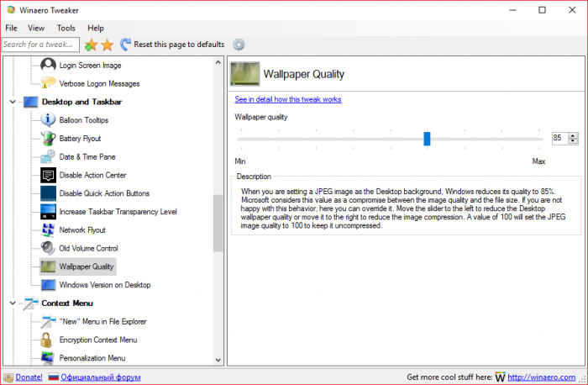Screen dimensions: 588x385
Task: Select Network Flyout item
Action: point(82,230)
